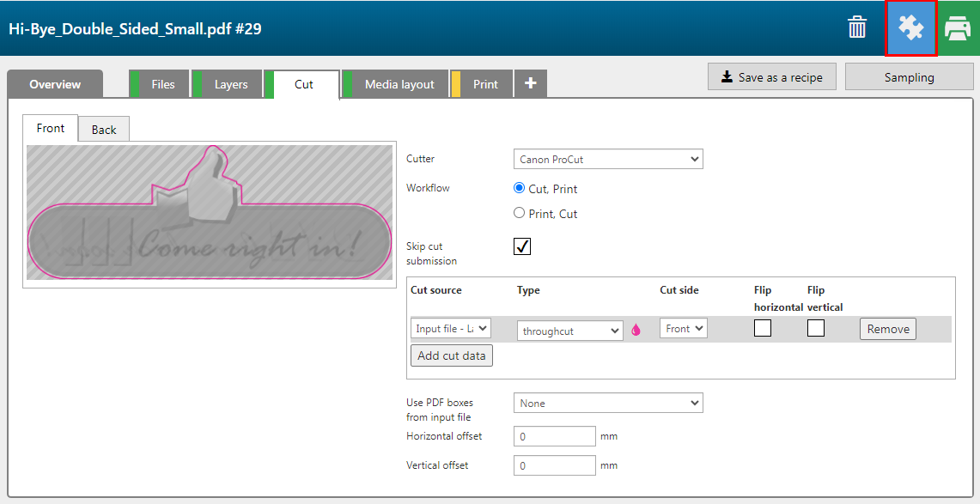
Task: Click the trash can delete icon
Action: [857, 27]
